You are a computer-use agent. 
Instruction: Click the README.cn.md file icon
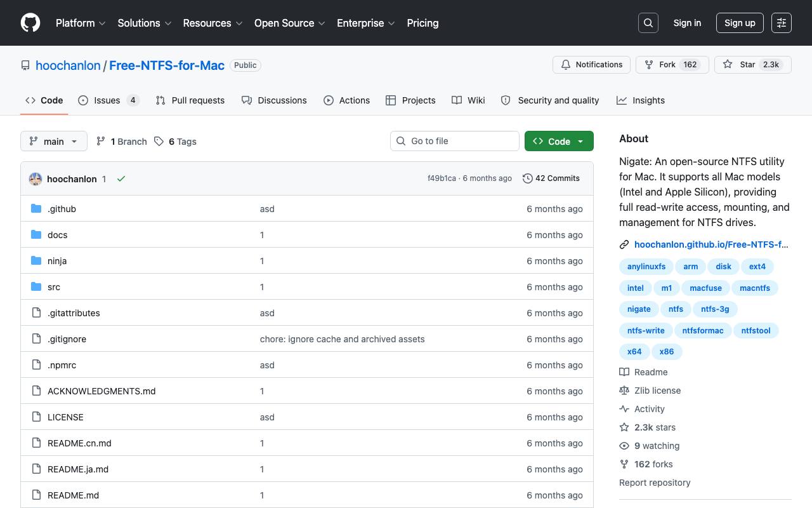[36, 443]
